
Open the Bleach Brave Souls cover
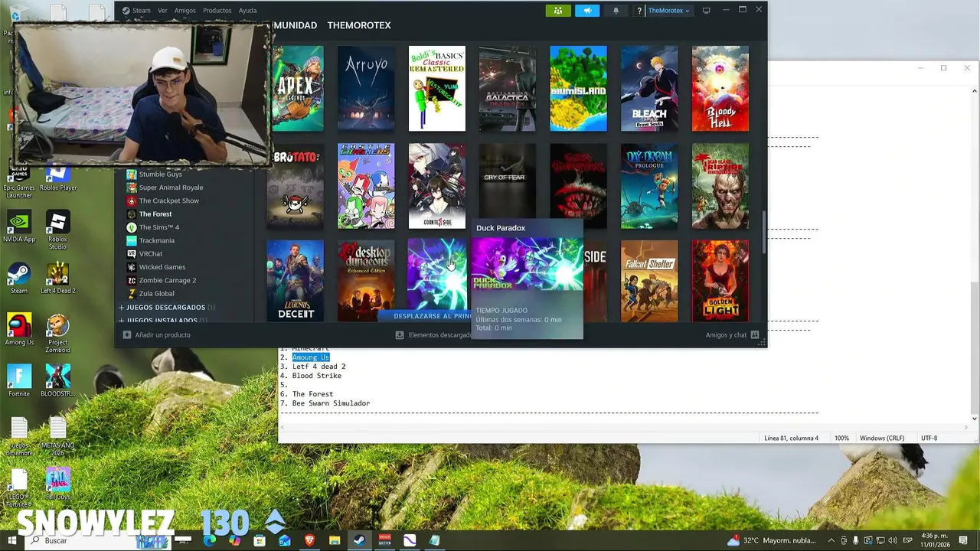649,88
